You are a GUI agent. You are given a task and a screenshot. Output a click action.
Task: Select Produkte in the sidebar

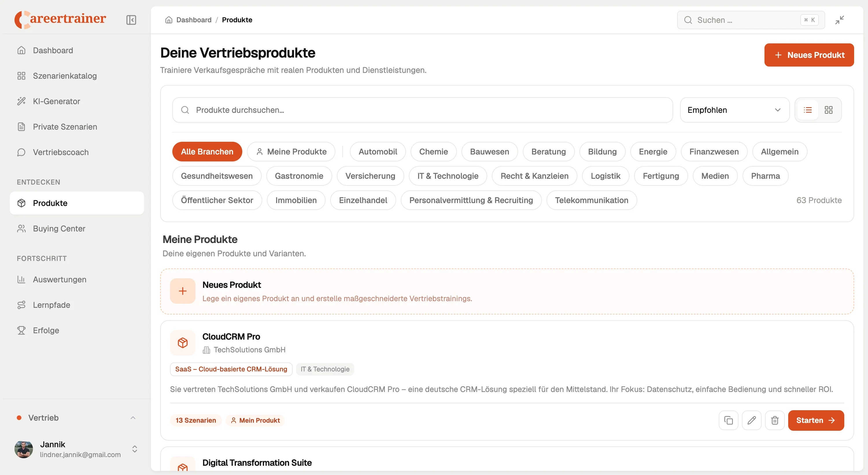point(77,203)
